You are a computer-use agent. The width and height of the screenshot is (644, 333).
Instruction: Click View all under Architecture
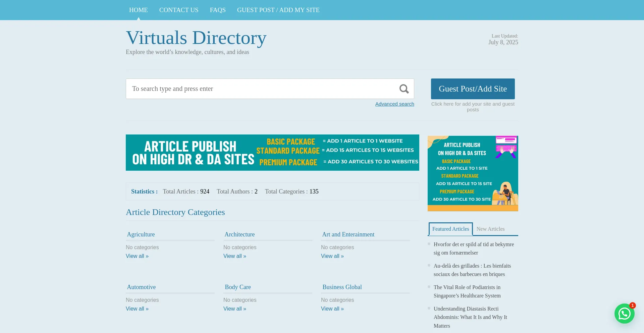coord(235,256)
